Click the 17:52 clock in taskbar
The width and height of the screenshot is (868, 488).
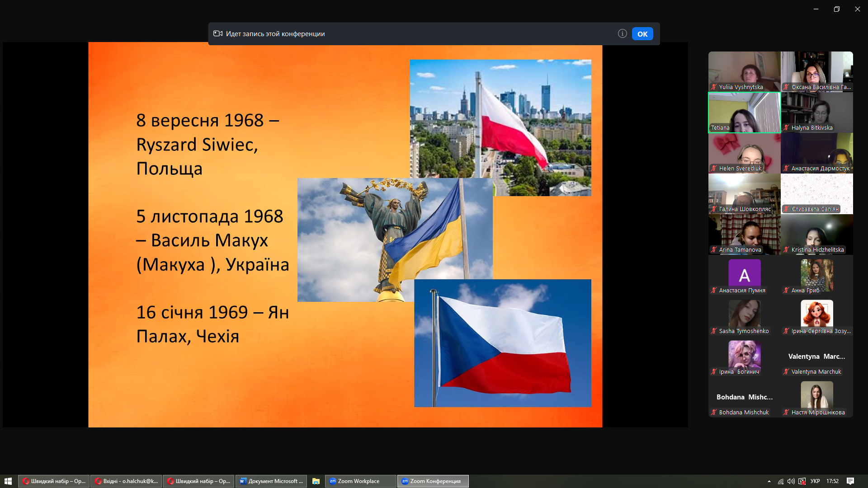pyautogui.click(x=832, y=481)
